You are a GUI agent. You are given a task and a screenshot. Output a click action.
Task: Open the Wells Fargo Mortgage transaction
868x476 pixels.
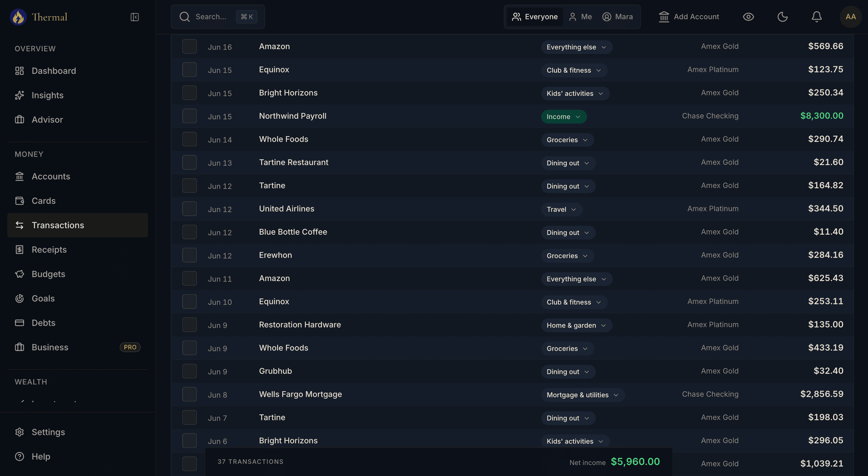point(300,394)
